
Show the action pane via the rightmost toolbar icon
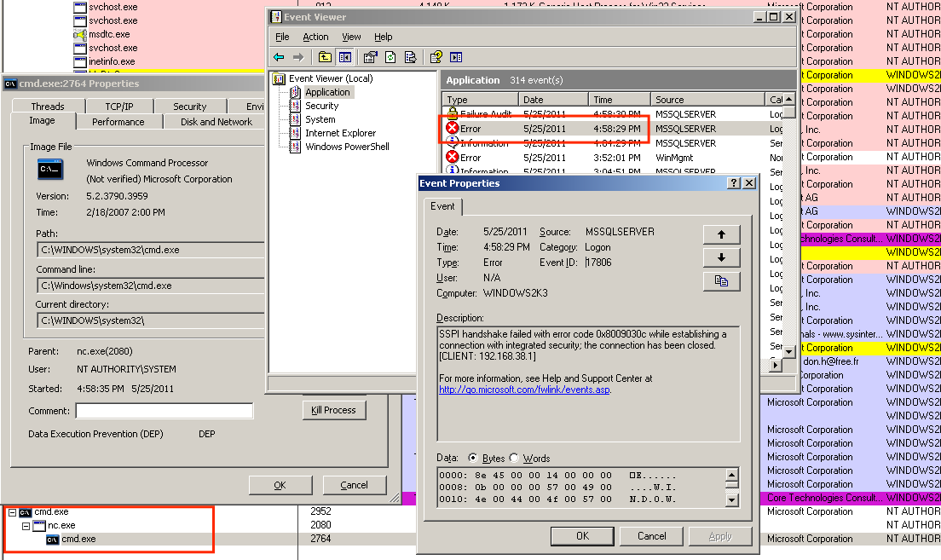456,56
